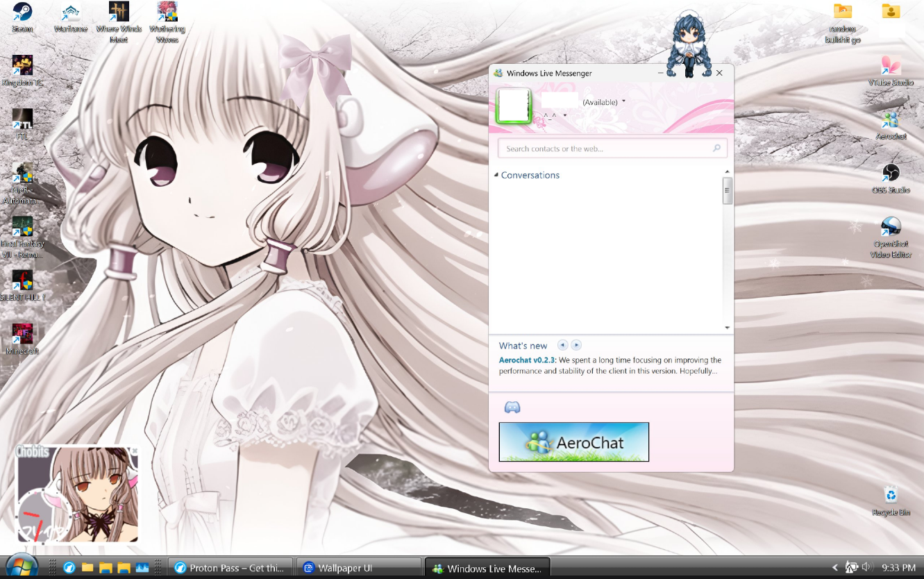Viewport: 924px width, 579px height.
Task: Select the Final Fantasy VII Remake shortcut
Action: pos(22,237)
